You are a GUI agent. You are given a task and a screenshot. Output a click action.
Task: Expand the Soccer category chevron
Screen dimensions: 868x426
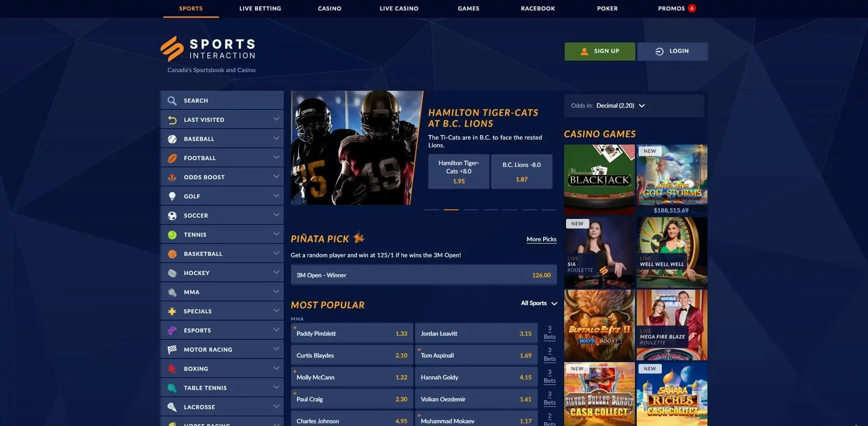[276, 215]
